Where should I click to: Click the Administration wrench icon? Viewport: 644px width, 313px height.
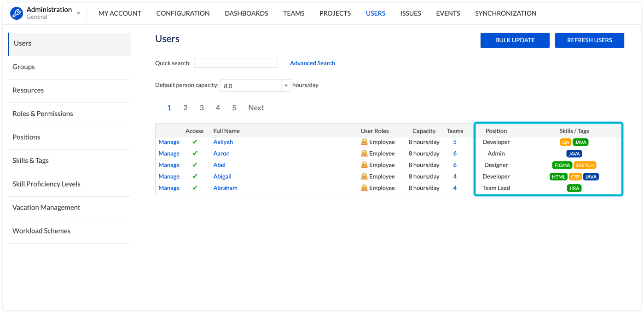click(x=17, y=13)
